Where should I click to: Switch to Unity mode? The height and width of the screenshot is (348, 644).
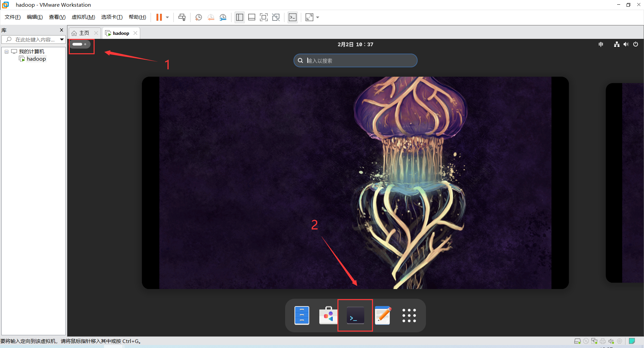(x=276, y=17)
